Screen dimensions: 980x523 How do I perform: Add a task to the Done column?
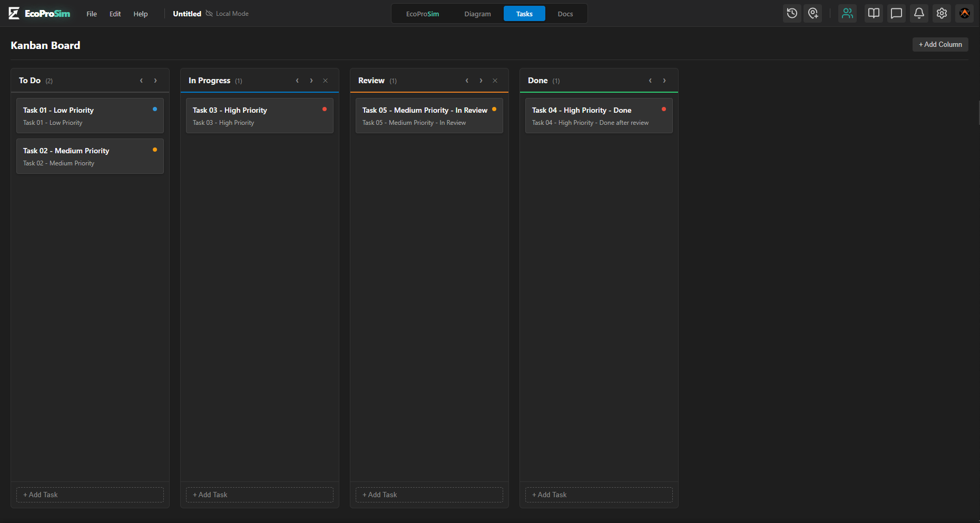click(x=599, y=495)
